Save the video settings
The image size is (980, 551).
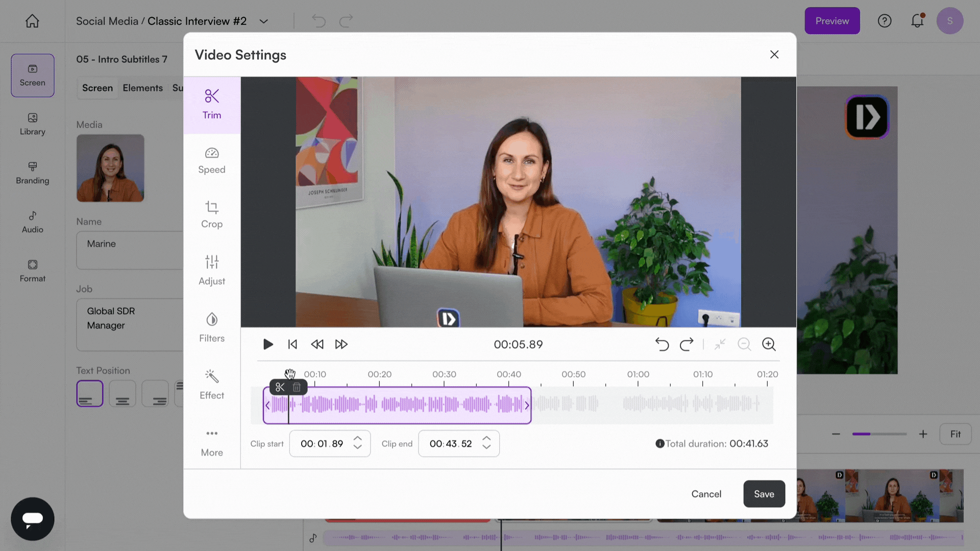(x=764, y=494)
